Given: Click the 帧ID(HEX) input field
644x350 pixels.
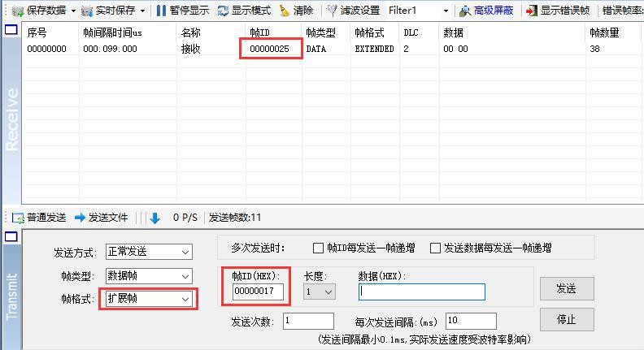Looking at the screenshot, I should [x=258, y=292].
